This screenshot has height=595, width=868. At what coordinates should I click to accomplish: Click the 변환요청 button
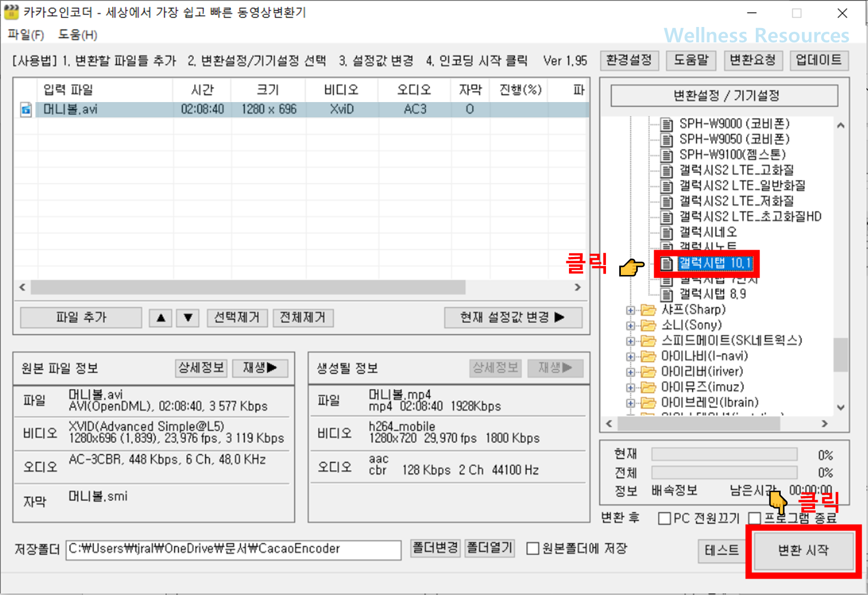753,60
